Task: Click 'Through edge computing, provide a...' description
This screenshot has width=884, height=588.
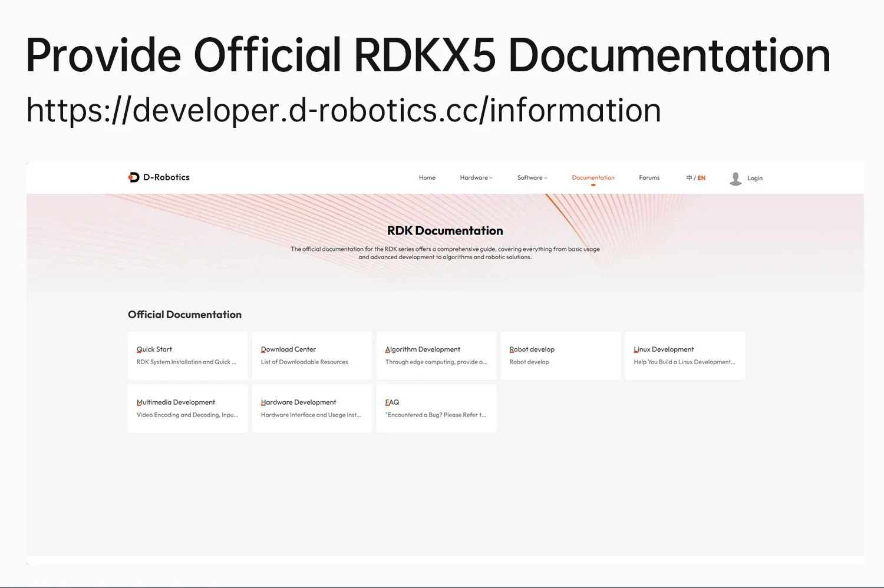Action: [436, 362]
